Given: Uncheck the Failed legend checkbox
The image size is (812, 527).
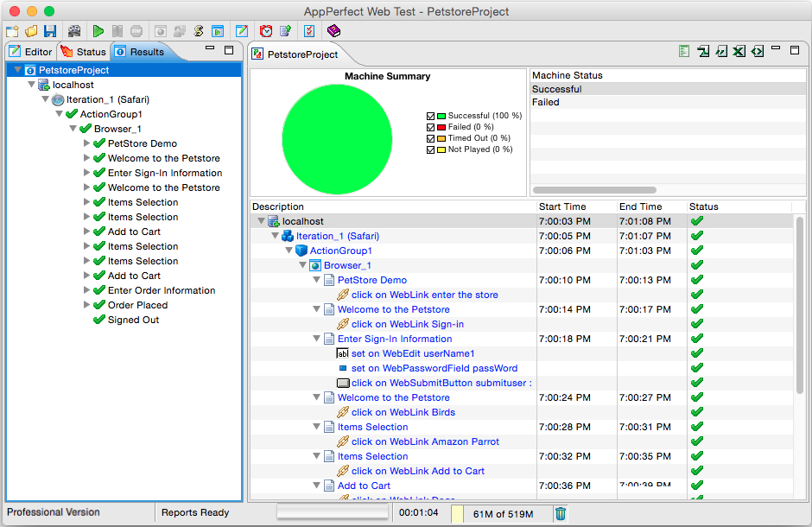Looking at the screenshot, I should click(430, 127).
